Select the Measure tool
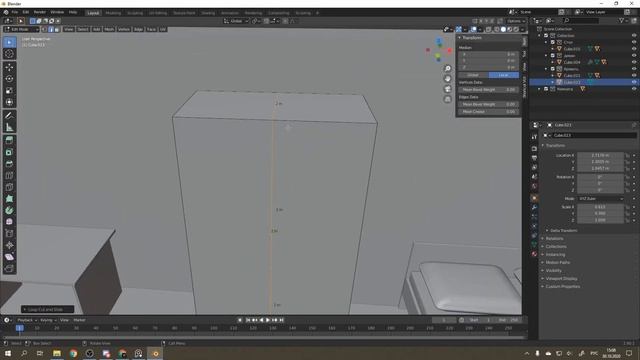The image size is (640, 360). pyautogui.click(x=9, y=127)
